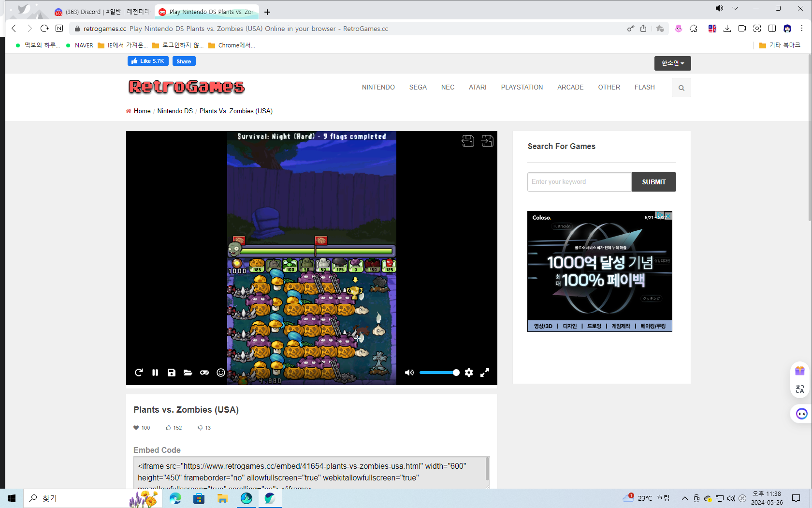Click the gift box floating sidebar icon
This screenshot has height=508, width=812.
click(800, 371)
